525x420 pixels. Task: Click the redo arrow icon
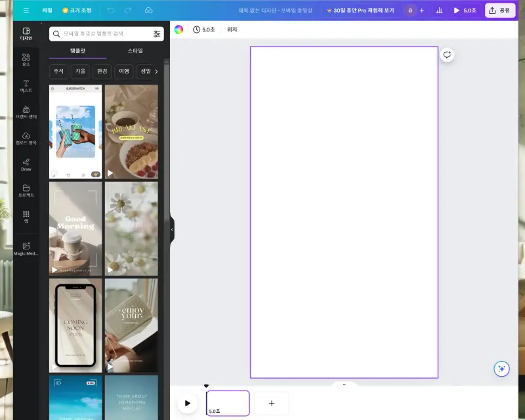pyautogui.click(x=128, y=10)
